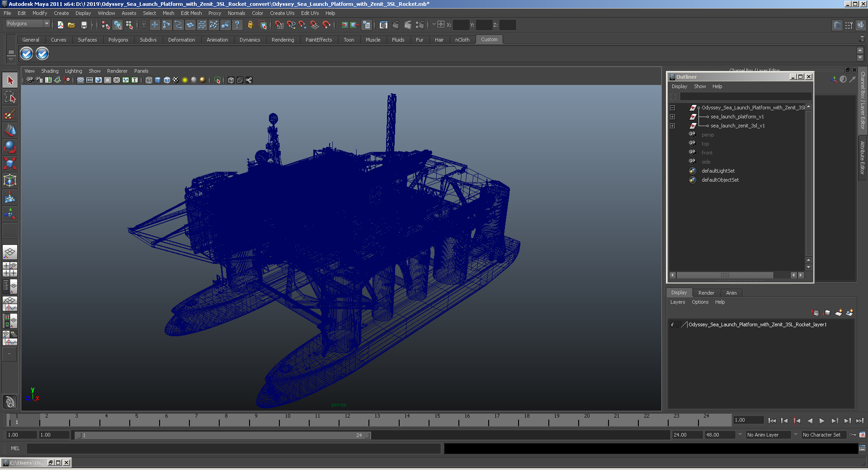868x470 pixels.
Task: Toggle lock current selection padlock
Action: pyautogui.click(x=250, y=25)
